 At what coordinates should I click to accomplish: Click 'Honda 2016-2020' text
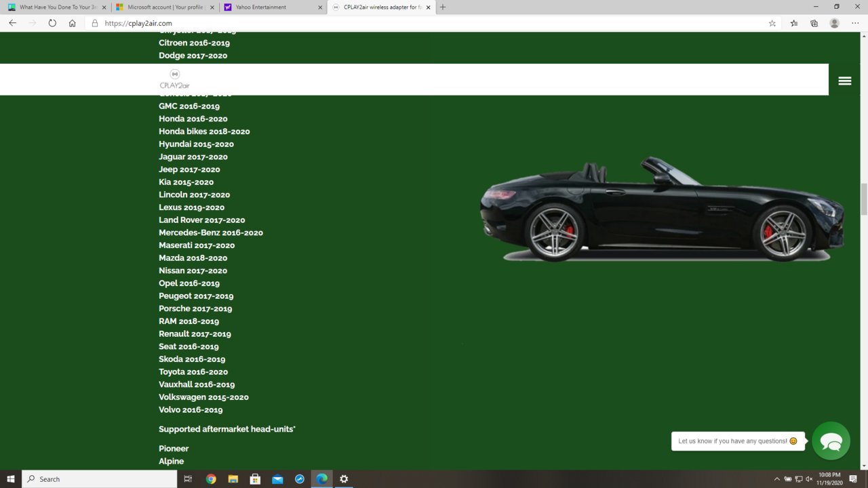point(193,119)
